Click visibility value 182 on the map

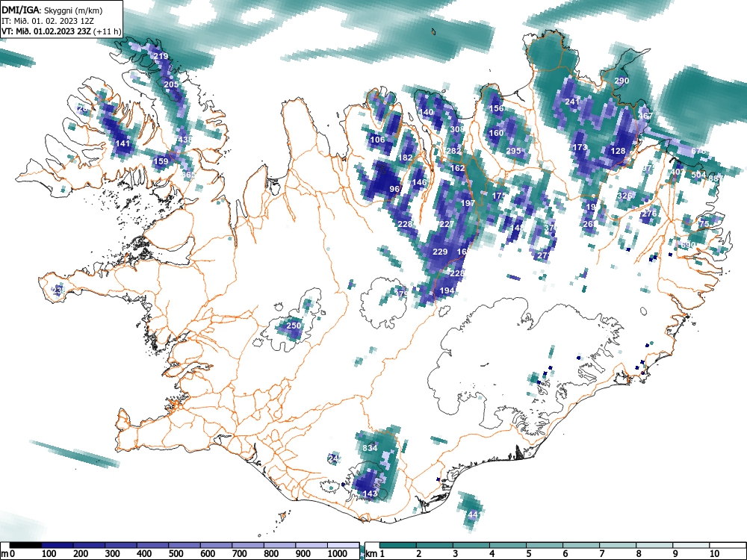(406, 158)
